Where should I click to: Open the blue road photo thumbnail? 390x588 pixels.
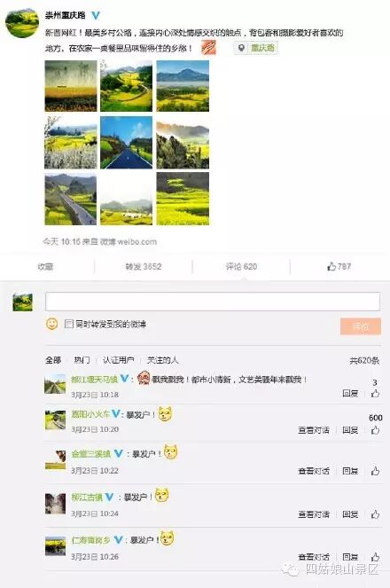(126, 143)
